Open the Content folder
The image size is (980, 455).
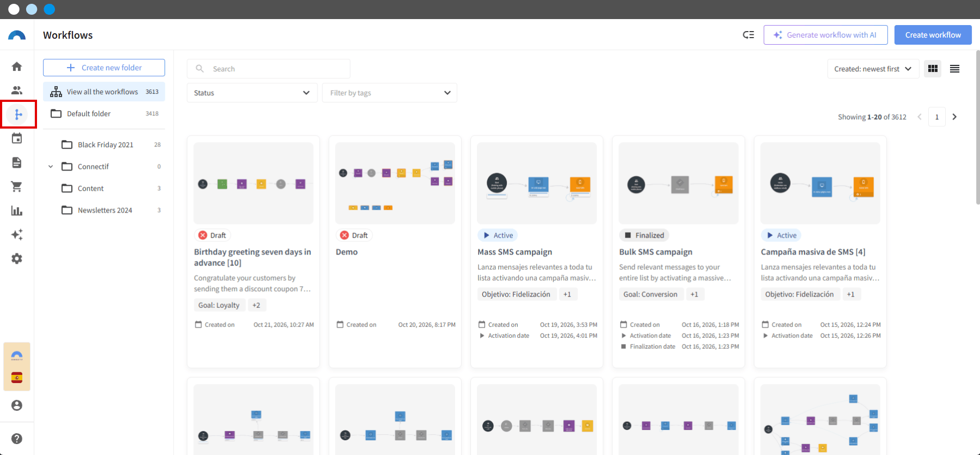(111, 189)
